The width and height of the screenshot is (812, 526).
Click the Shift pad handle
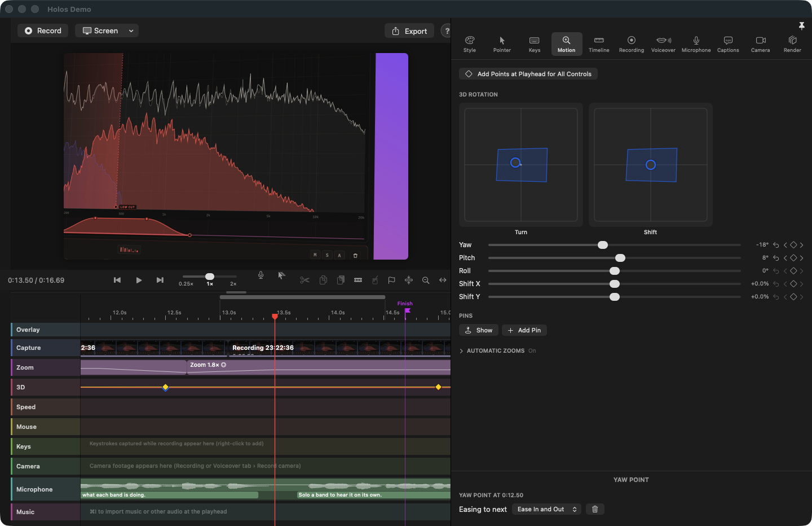(651, 165)
